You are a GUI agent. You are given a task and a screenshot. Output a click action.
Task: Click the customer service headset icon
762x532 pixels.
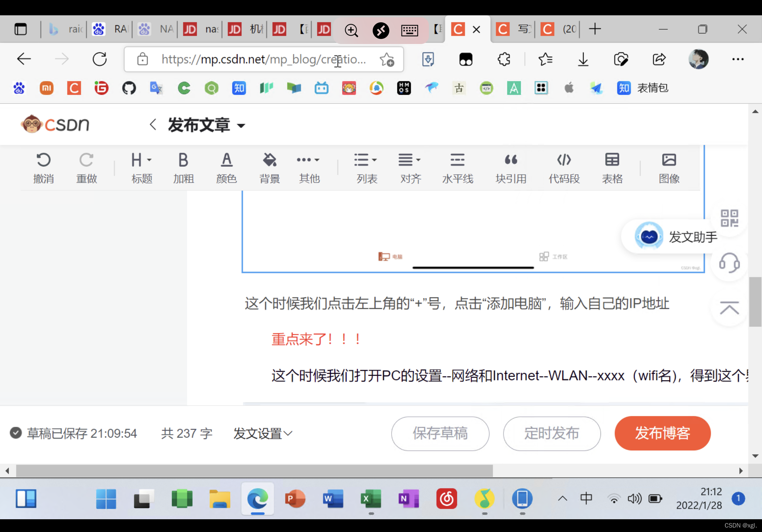[x=729, y=263]
